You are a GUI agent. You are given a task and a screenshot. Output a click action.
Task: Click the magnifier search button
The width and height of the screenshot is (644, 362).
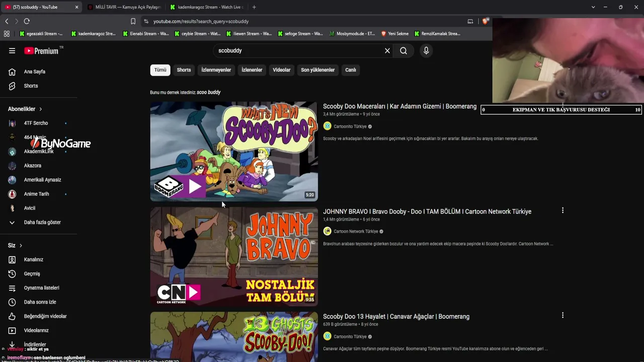pos(404,51)
